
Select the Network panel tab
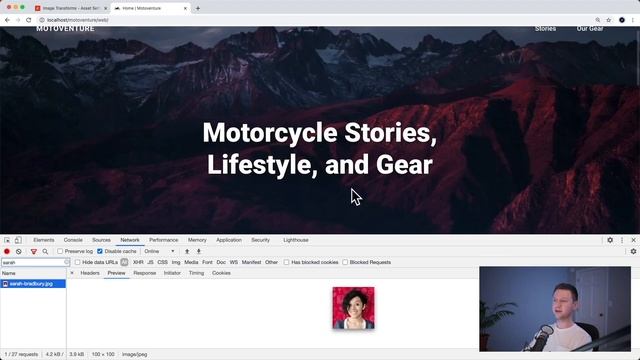[x=130, y=240]
